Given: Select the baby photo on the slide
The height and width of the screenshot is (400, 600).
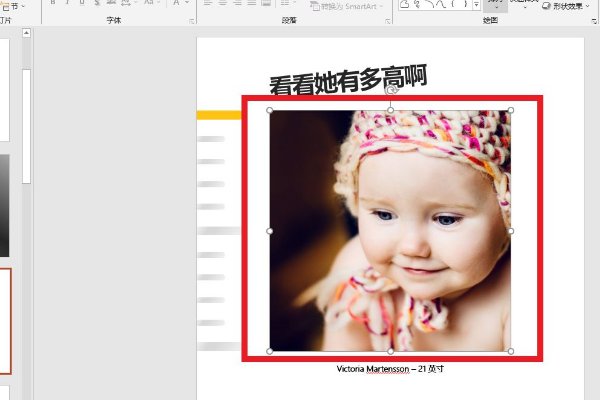Looking at the screenshot, I should pyautogui.click(x=390, y=231).
